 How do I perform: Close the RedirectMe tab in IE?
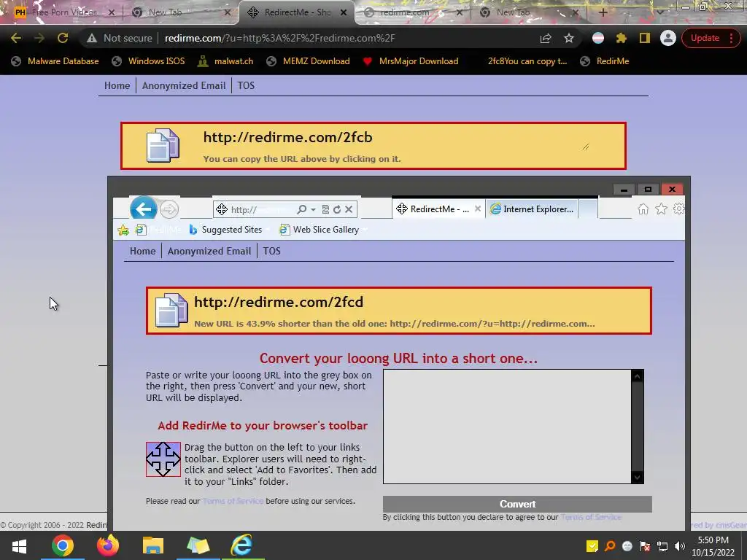[x=478, y=209]
